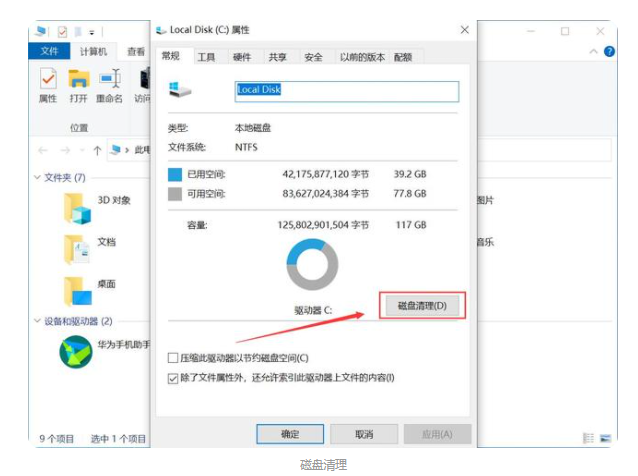Screen dimensions: 638x476
Task: Click the up arrow navigation button
Action: (x=97, y=150)
